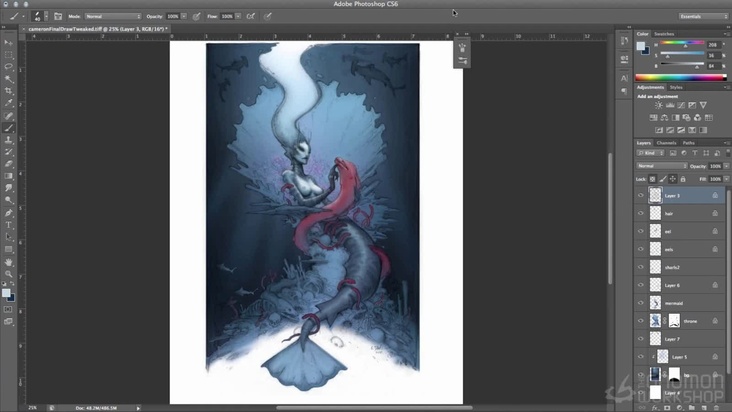732x412 pixels.
Task: Select the Move tool
Action: [x=9, y=43]
